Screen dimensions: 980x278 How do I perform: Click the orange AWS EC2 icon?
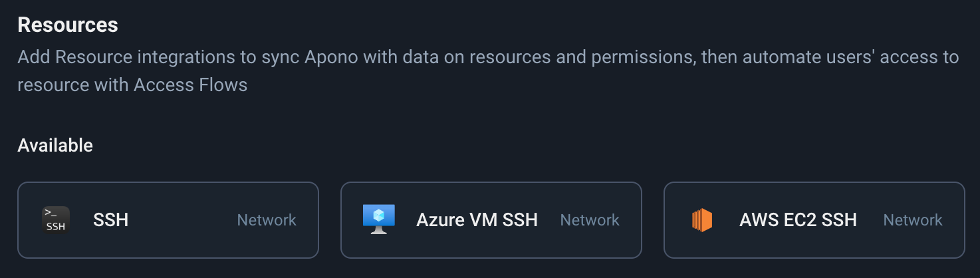click(x=702, y=220)
